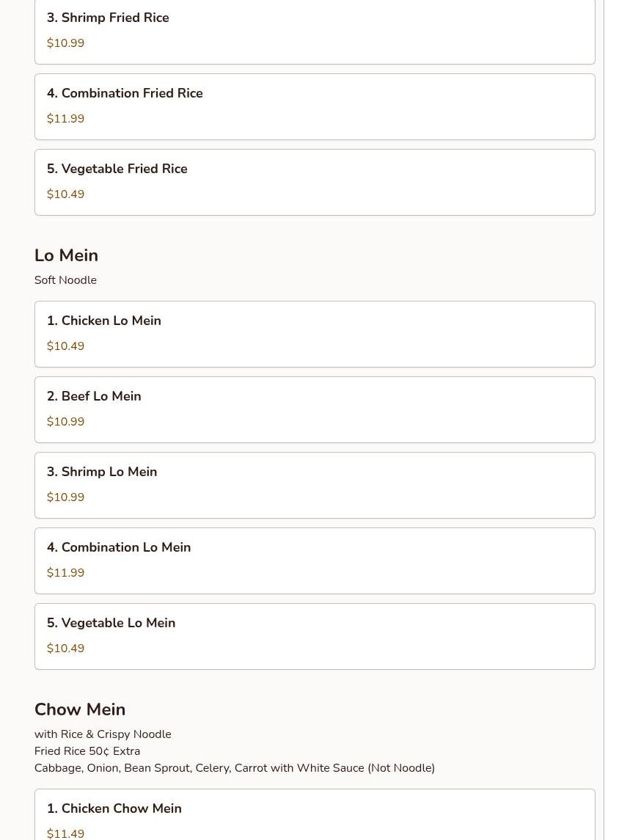Select the Chicken Lo Mein item
Viewport: 619px width, 840px height.
click(315, 335)
